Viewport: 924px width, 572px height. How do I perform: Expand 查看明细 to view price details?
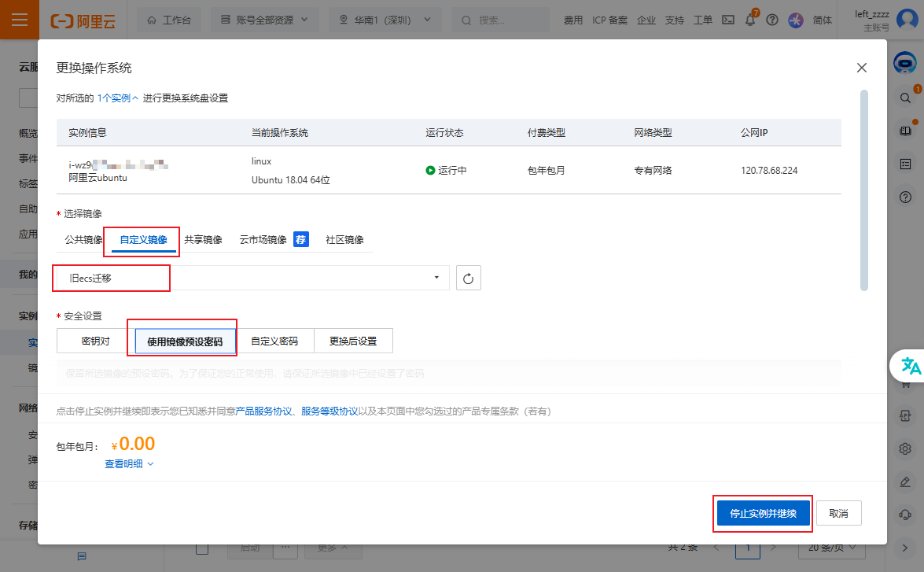[127, 463]
